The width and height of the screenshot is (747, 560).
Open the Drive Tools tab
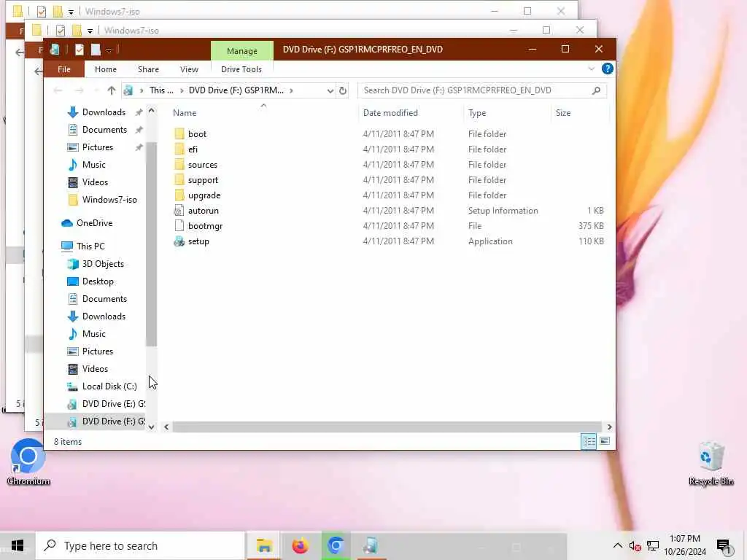click(x=241, y=69)
